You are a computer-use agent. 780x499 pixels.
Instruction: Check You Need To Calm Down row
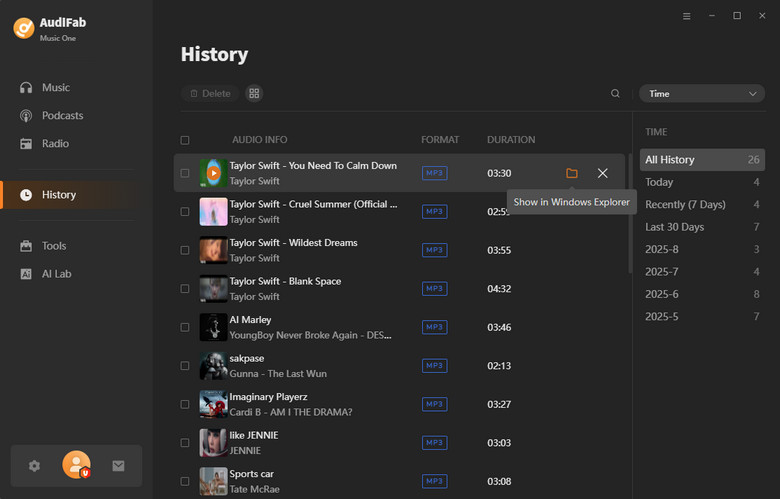(x=185, y=173)
